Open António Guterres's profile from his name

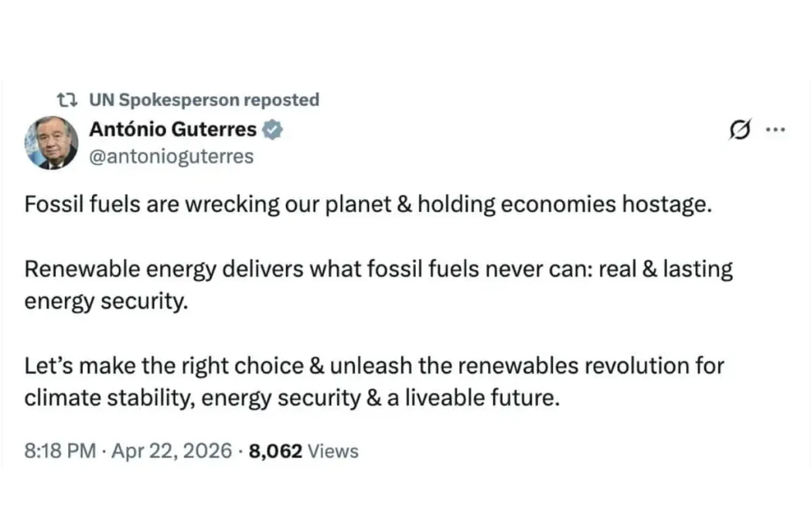click(x=173, y=129)
